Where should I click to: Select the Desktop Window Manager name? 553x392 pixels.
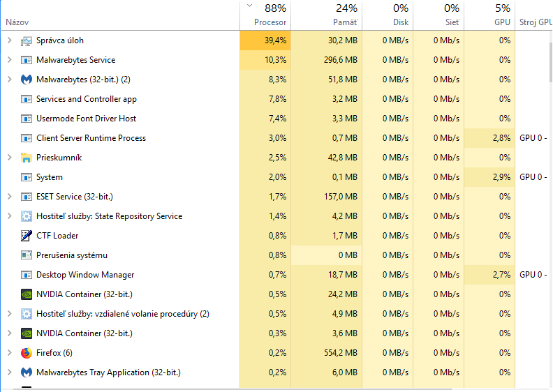coord(85,275)
